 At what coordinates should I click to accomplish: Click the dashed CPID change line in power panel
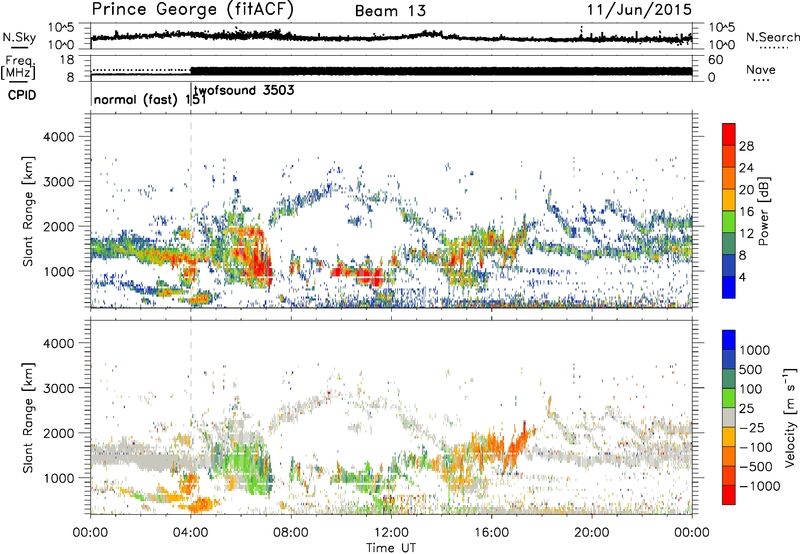(x=191, y=211)
